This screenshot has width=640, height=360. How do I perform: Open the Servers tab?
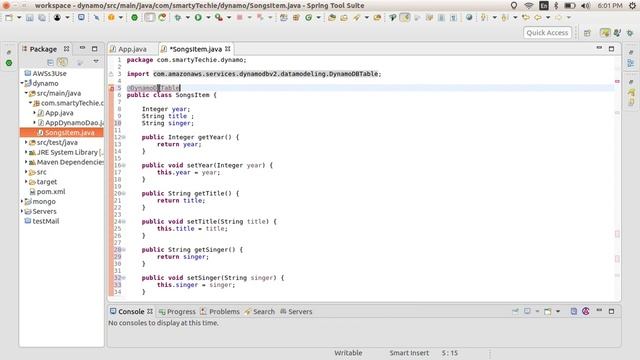(296, 311)
